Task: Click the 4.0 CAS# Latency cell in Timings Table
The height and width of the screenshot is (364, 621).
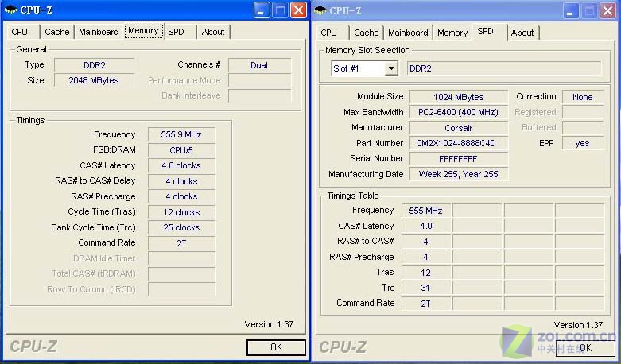Action: [425, 226]
